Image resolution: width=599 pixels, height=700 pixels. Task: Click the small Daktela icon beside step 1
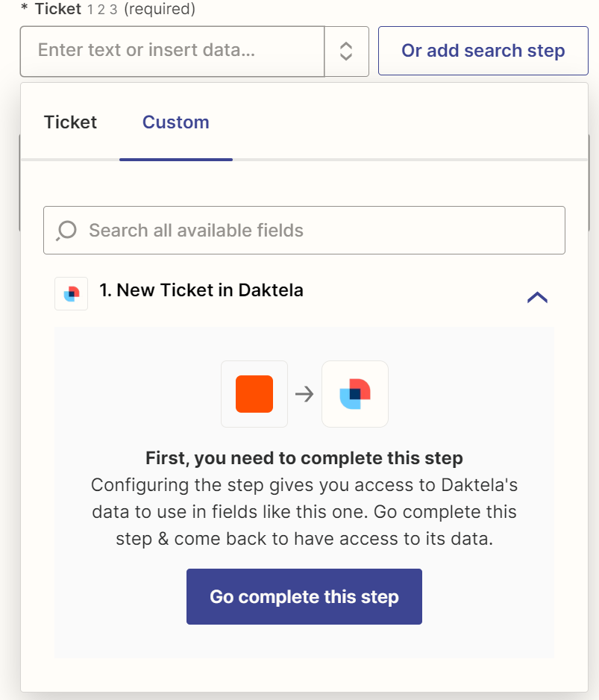[72, 293]
